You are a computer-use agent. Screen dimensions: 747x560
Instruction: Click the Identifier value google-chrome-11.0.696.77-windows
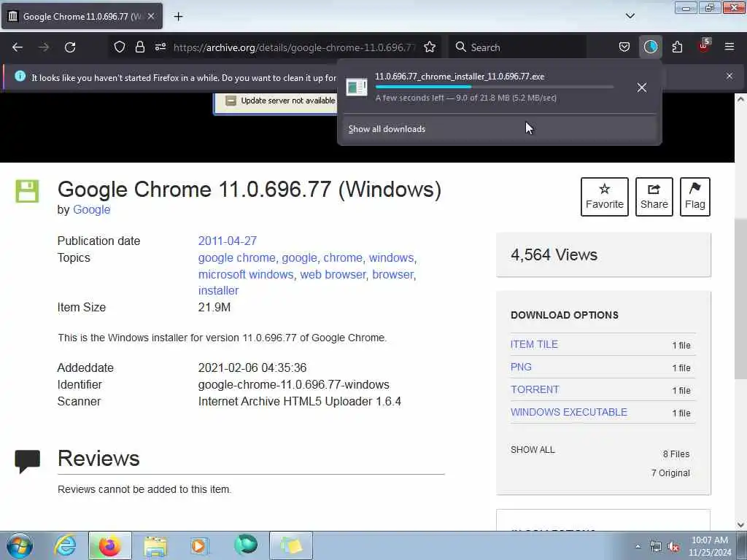[293, 385]
